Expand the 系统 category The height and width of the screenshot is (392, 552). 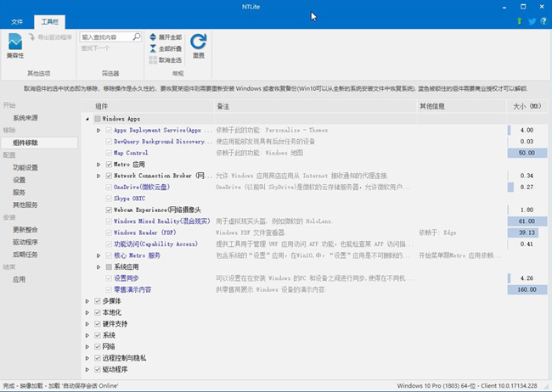87,335
